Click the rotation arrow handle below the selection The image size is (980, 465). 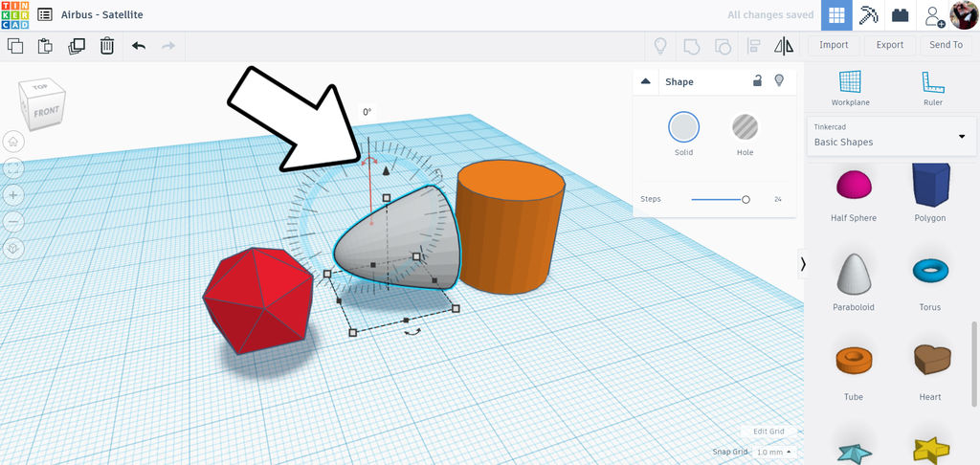coord(412,333)
